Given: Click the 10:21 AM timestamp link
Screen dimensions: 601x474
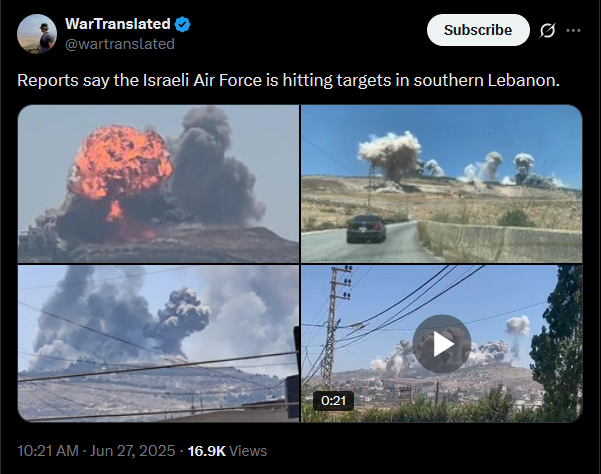Looking at the screenshot, I should pyautogui.click(x=48, y=451).
